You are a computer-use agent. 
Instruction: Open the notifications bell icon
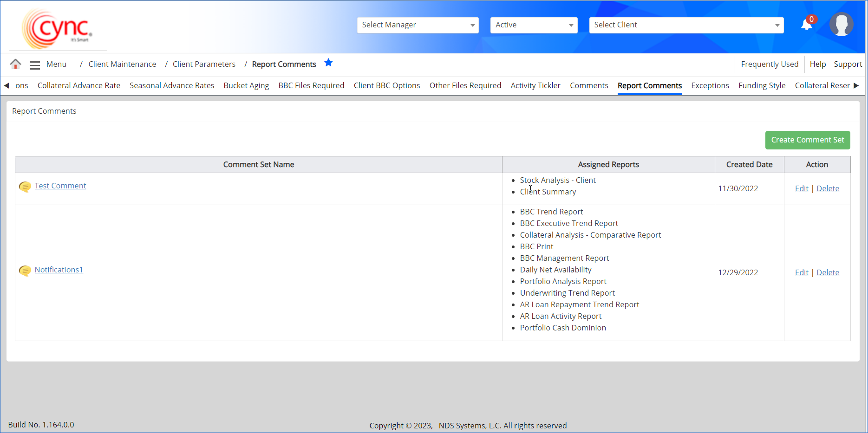tap(807, 25)
